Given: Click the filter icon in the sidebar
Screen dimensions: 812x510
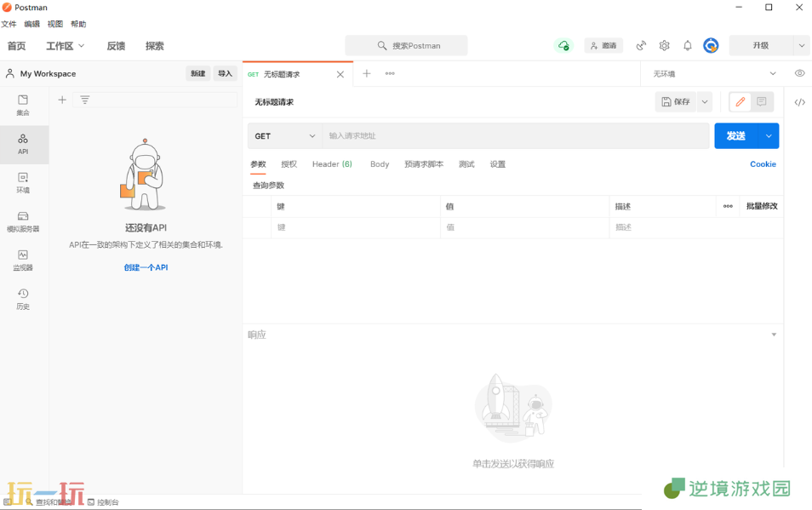Looking at the screenshot, I should tap(85, 100).
